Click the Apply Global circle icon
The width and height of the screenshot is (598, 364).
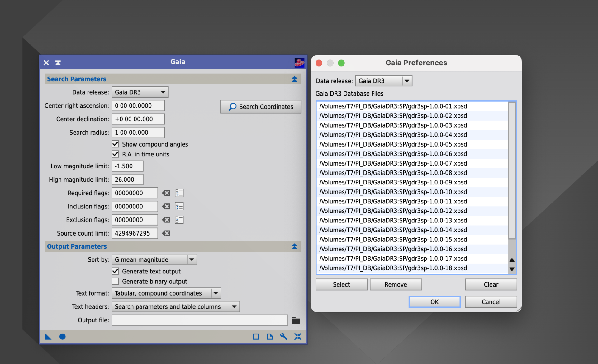pos(62,337)
